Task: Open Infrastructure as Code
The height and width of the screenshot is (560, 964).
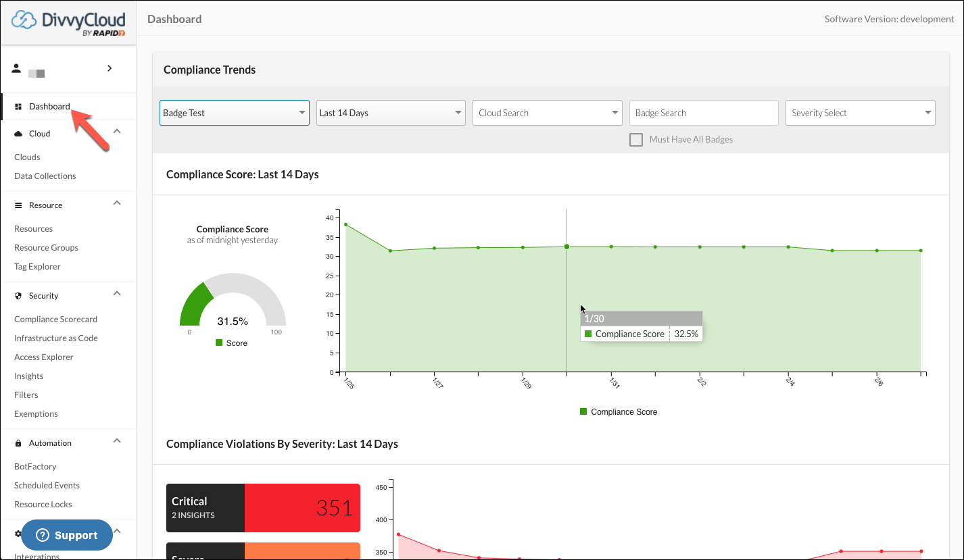Action: point(55,338)
